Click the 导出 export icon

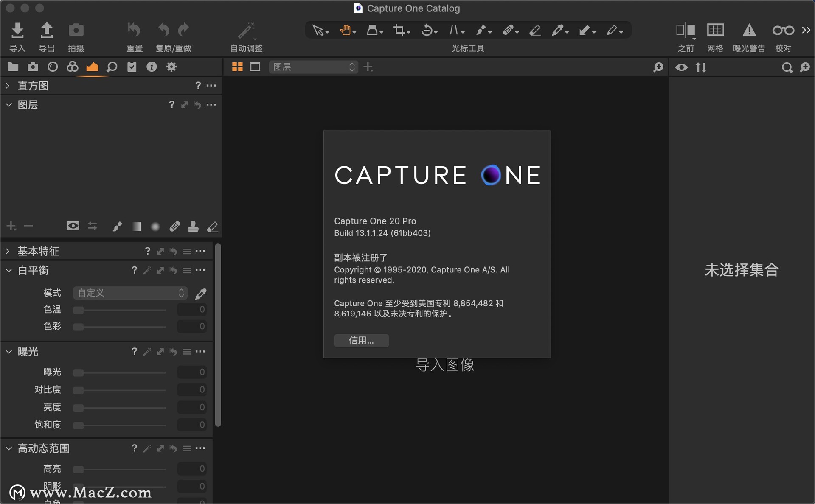[x=47, y=30]
